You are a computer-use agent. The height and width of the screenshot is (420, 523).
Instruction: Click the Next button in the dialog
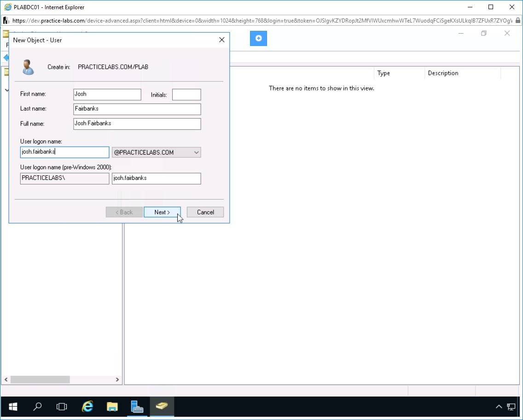162,212
